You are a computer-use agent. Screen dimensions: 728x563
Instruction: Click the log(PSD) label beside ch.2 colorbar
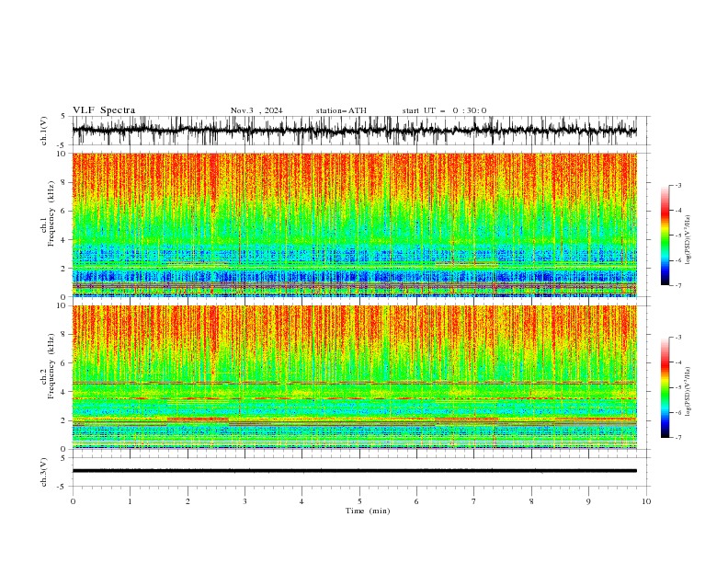(688, 392)
